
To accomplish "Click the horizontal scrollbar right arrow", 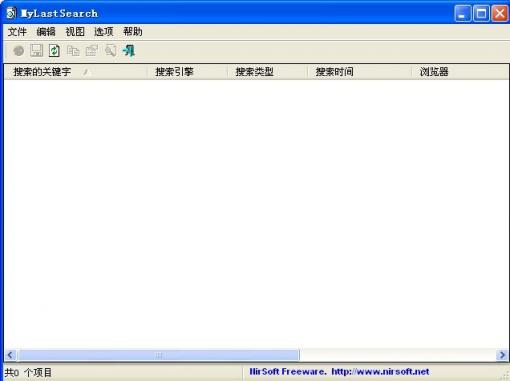I will [x=502, y=355].
